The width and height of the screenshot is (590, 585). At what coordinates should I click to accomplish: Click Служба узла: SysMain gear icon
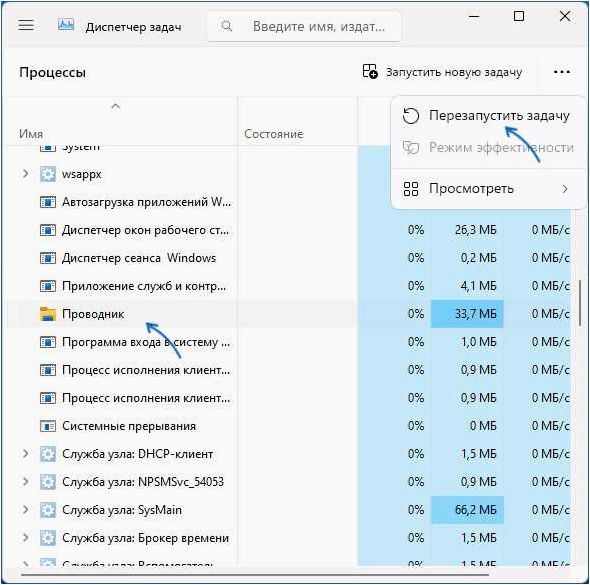pos(48,510)
